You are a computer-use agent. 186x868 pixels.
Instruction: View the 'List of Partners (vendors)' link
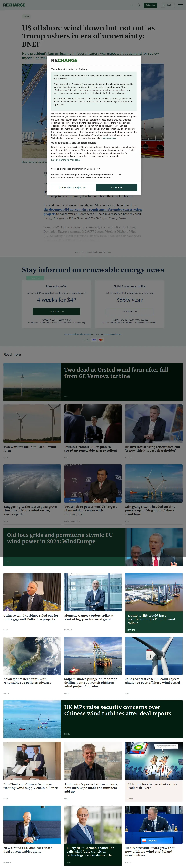[66, 160]
